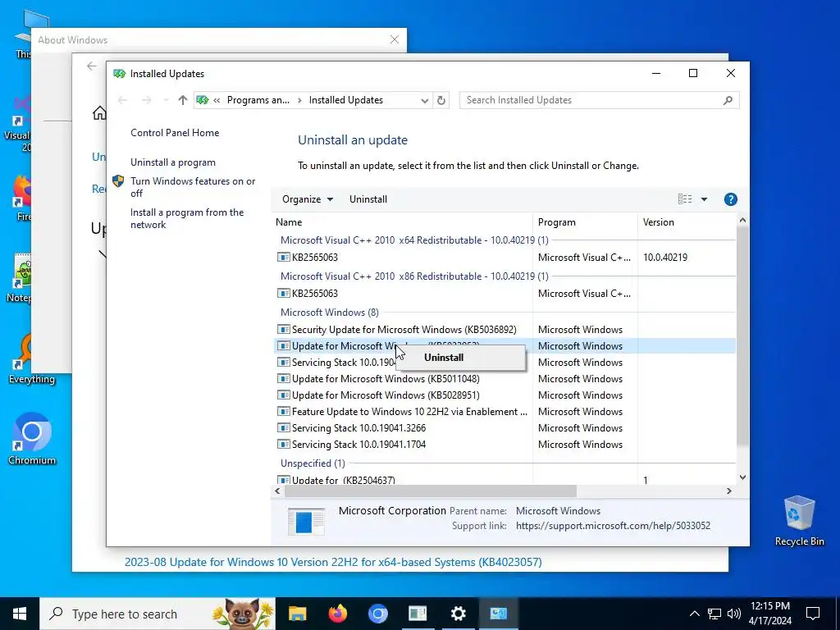Open Chromium from the taskbar

coord(377,614)
